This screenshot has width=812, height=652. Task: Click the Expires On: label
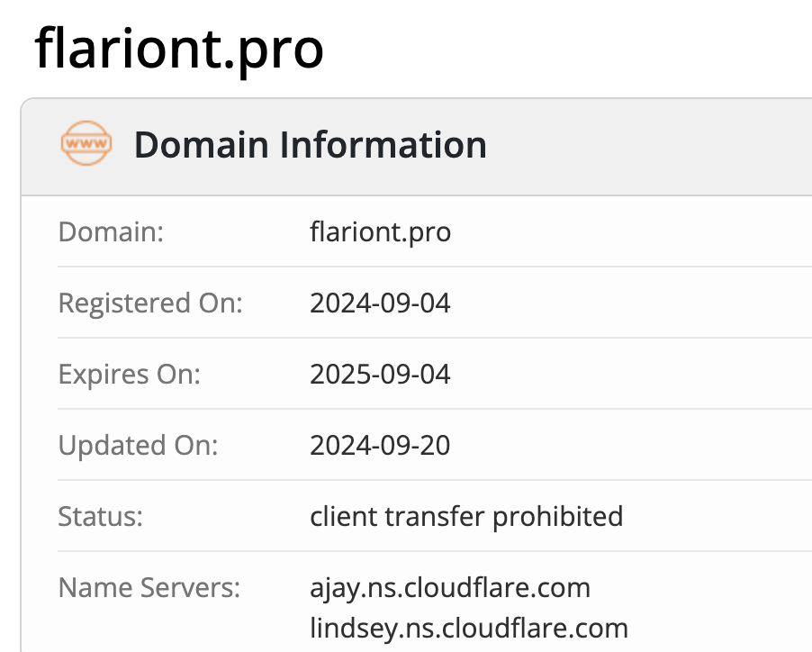pos(129,374)
